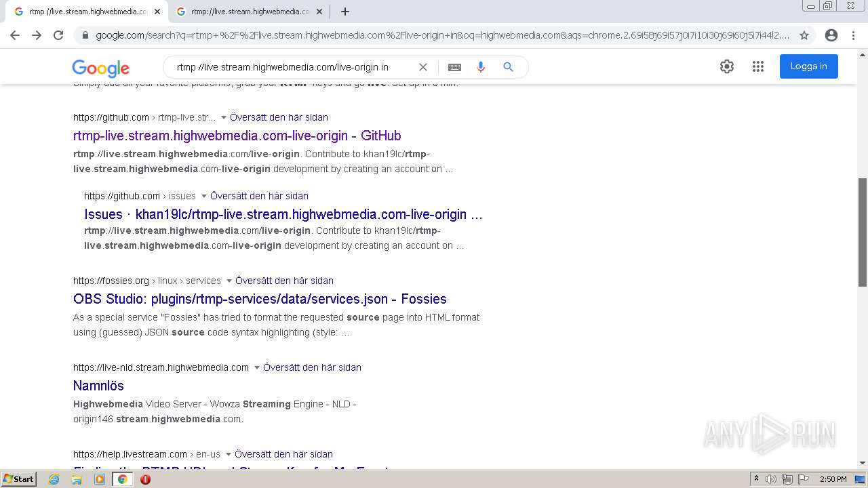
Task: Expand options for github.com issues result
Action: point(204,197)
